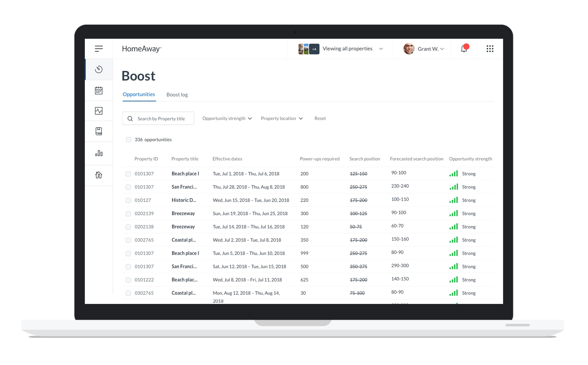588x365 pixels.
Task: Focus the Search by Property title field
Action: click(x=158, y=118)
